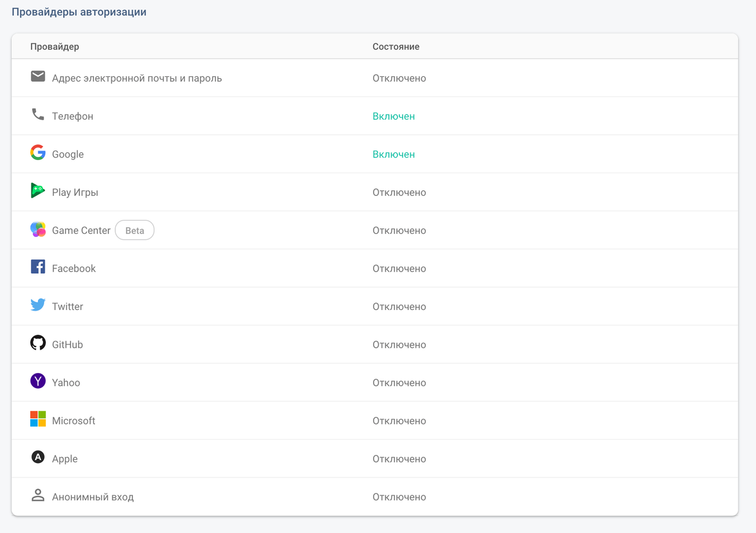Open the GitHub provider row
The width and height of the screenshot is (756, 533).
coord(374,345)
